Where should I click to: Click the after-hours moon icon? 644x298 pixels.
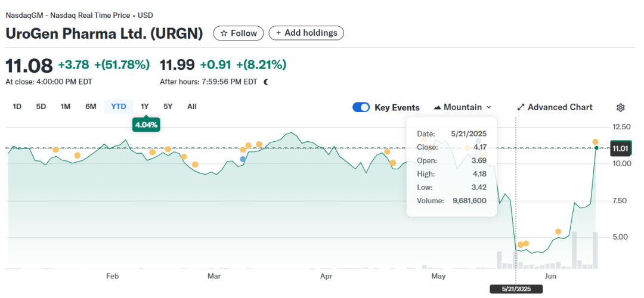coord(266,82)
